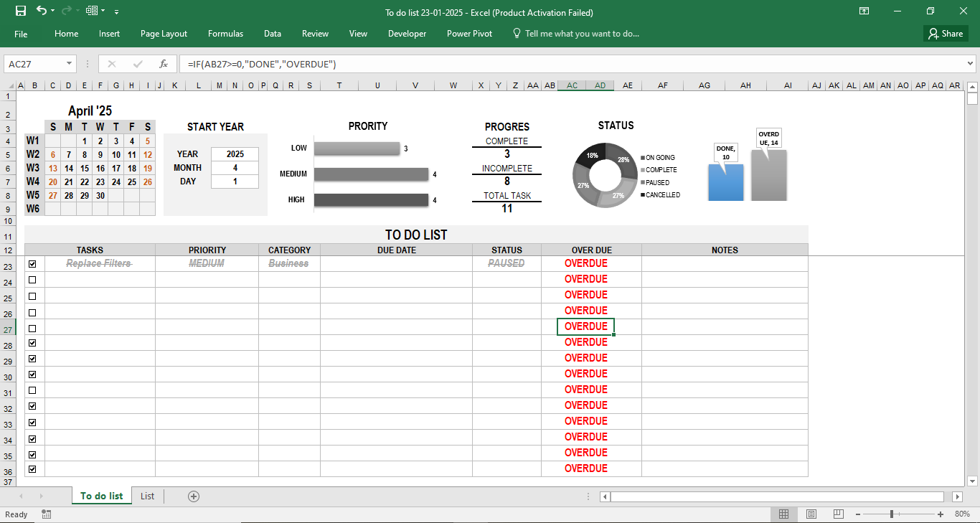Image resolution: width=980 pixels, height=523 pixels.
Task: Switch to Page Break Preview
Action: coord(837,514)
